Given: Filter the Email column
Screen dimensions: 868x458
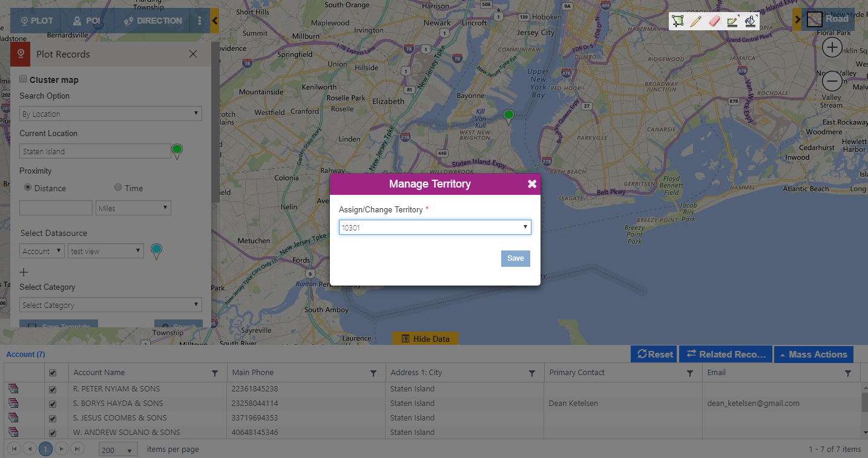Looking at the screenshot, I should [x=848, y=373].
